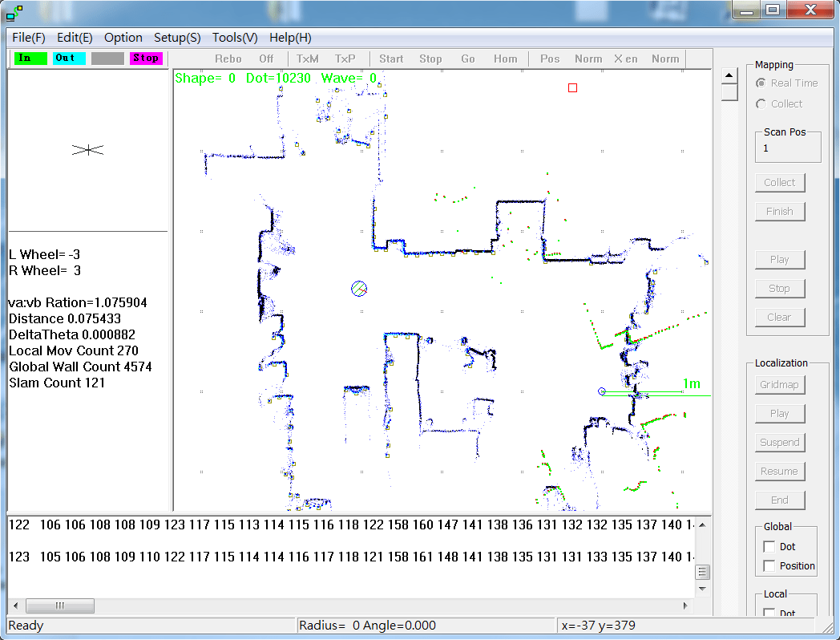
Task: Click the Norm button after Pos
Action: point(588,59)
